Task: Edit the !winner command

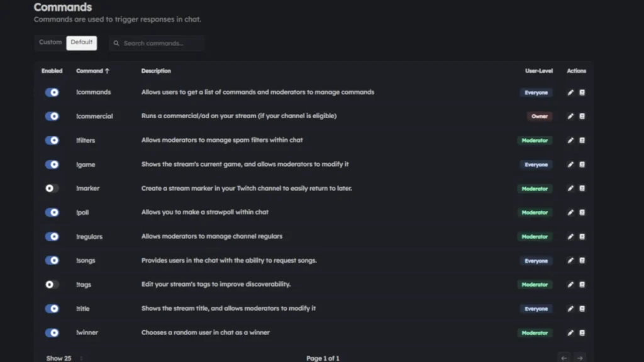Action: [570, 332]
